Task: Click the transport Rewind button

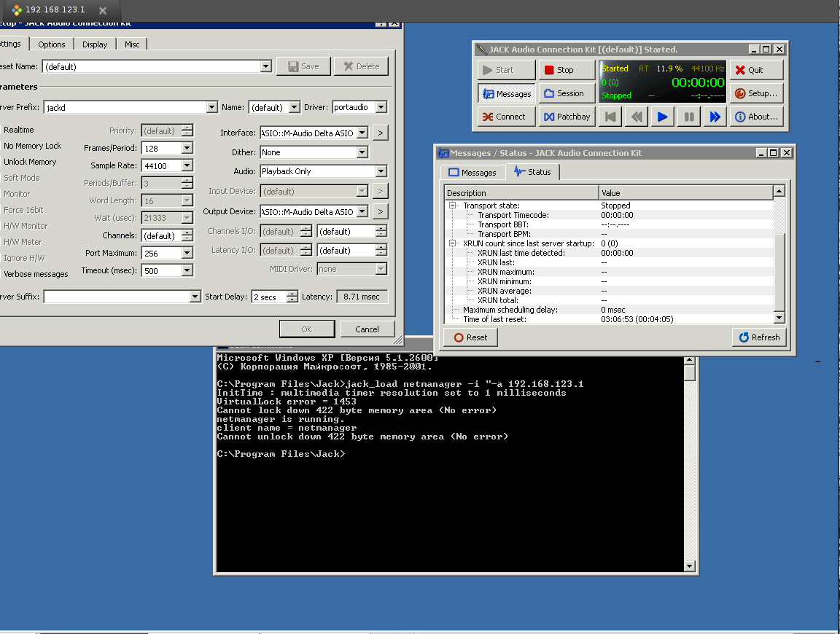Action: (636, 117)
